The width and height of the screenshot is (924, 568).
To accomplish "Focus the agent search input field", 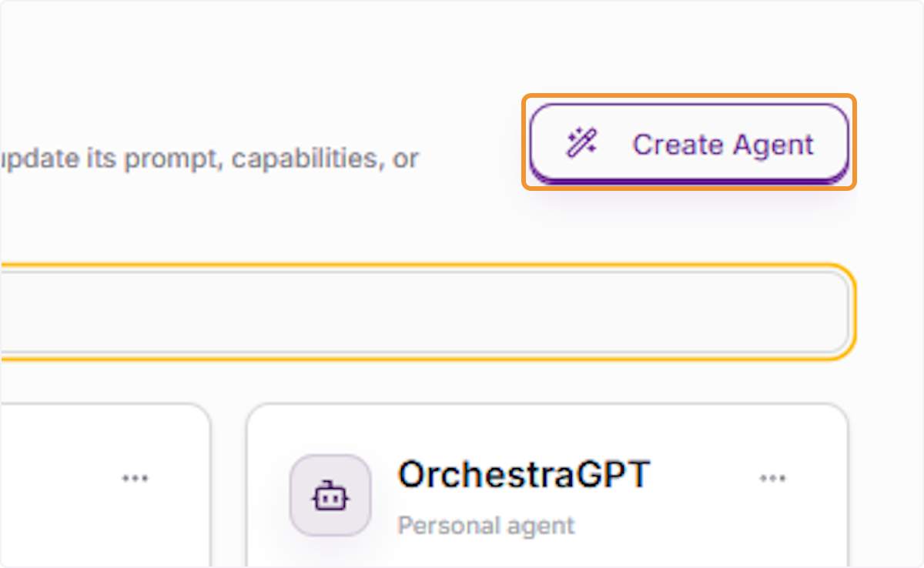I will tap(425, 312).
